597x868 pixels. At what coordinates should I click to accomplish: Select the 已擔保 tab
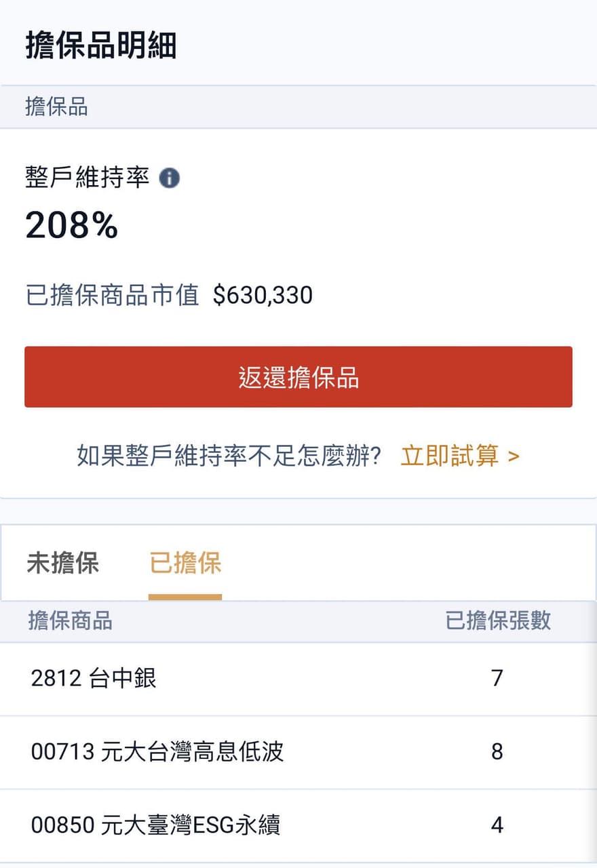[x=185, y=564]
